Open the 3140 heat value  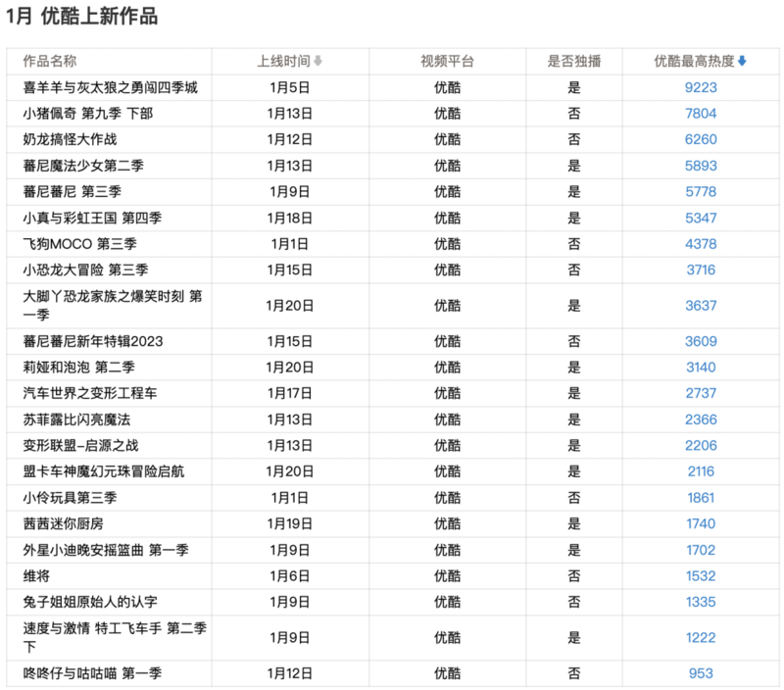tap(701, 368)
